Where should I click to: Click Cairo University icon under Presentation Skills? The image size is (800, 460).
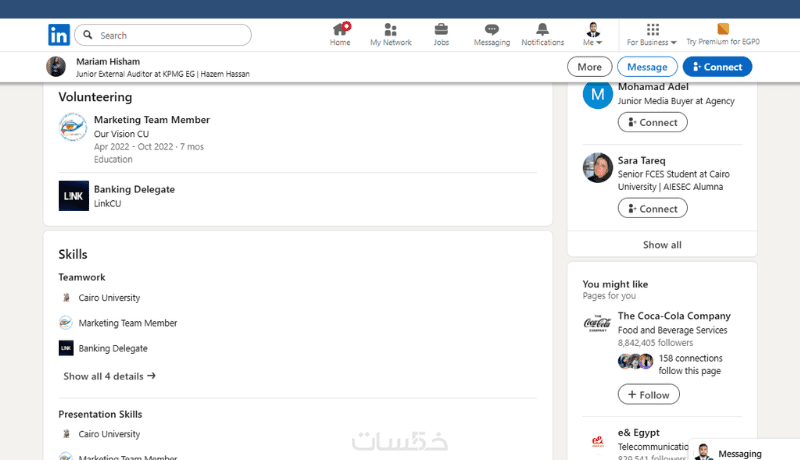[66, 434]
